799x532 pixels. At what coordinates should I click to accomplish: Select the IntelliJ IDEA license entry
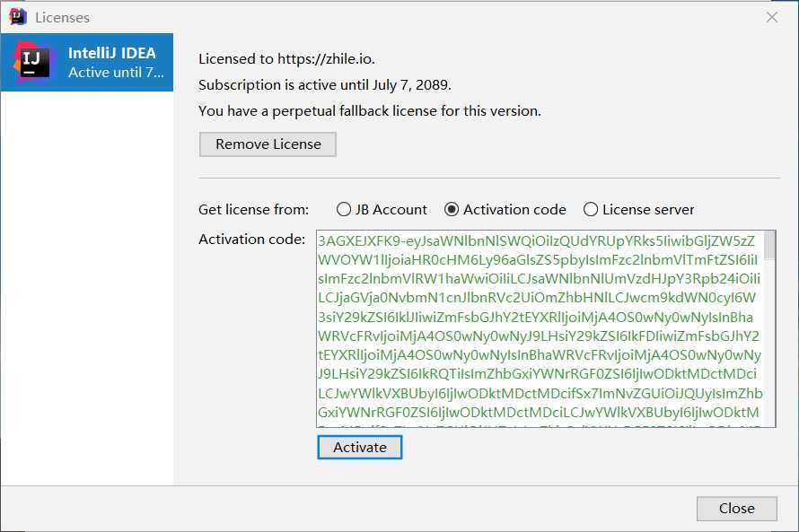(87, 62)
